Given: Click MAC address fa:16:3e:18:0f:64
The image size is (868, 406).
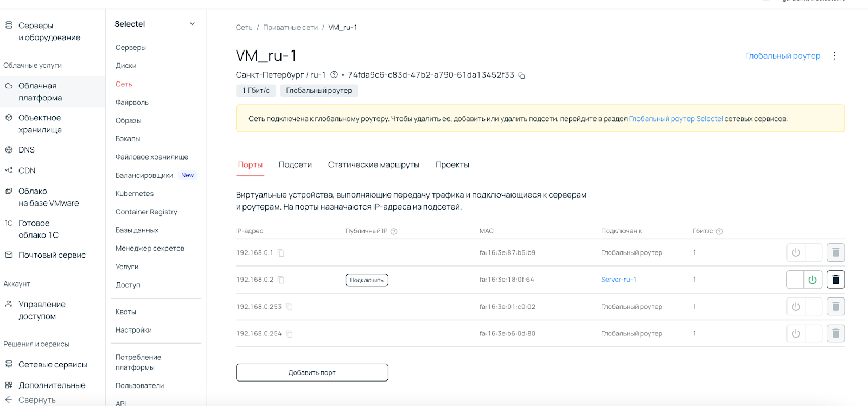Looking at the screenshot, I should [507, 280].
